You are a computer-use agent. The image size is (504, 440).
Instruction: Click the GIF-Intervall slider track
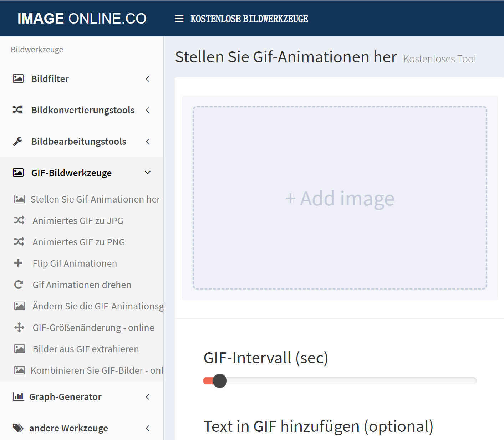pyautogui.click(x=340, y=381)
